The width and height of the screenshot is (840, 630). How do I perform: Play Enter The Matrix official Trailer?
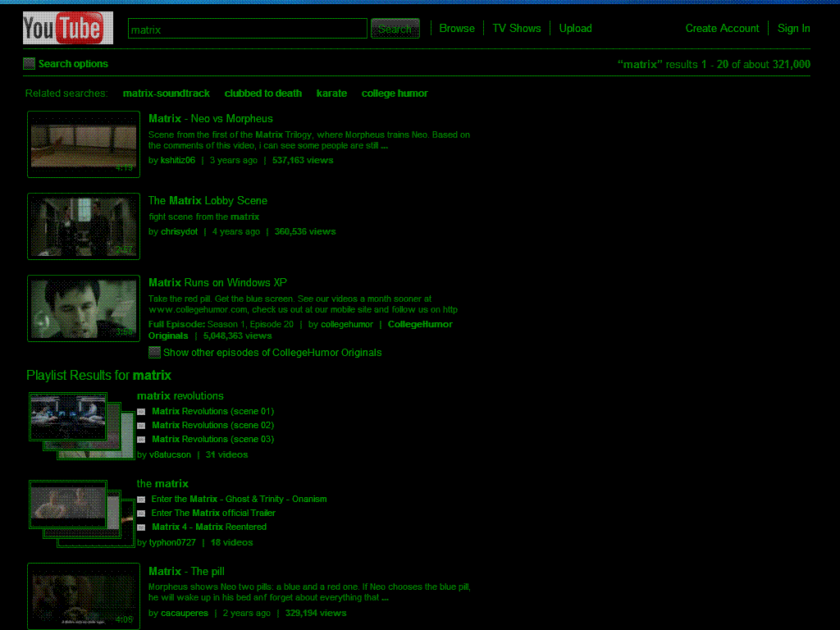pos(213,514)
